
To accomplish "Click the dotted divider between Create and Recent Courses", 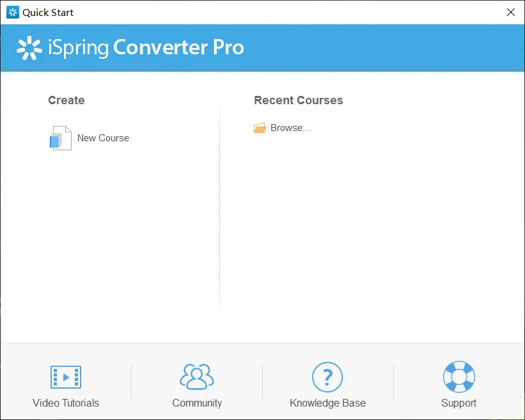I will tap(219, 211).
